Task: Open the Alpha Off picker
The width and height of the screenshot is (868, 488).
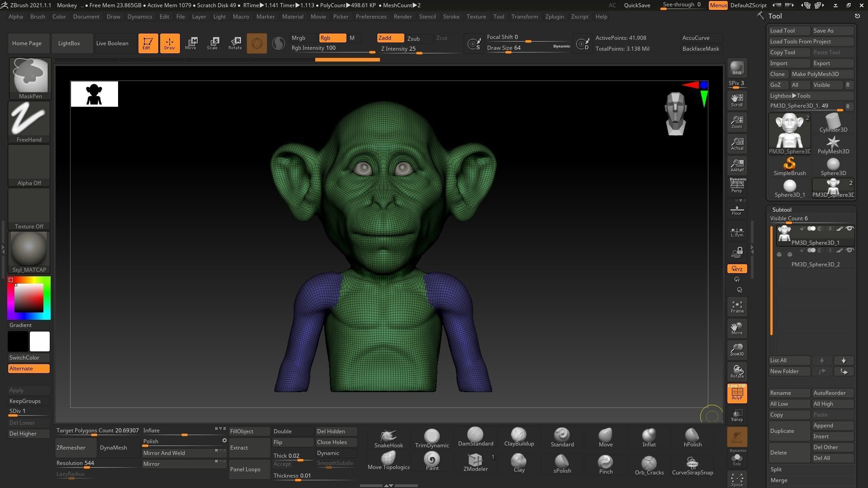Action: point(29,166)
